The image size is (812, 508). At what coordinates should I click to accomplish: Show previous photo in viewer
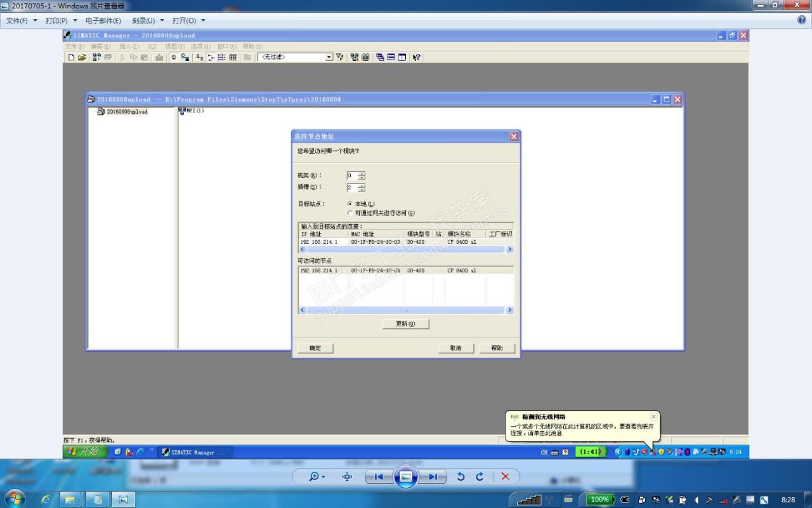(x=379, y=476)
